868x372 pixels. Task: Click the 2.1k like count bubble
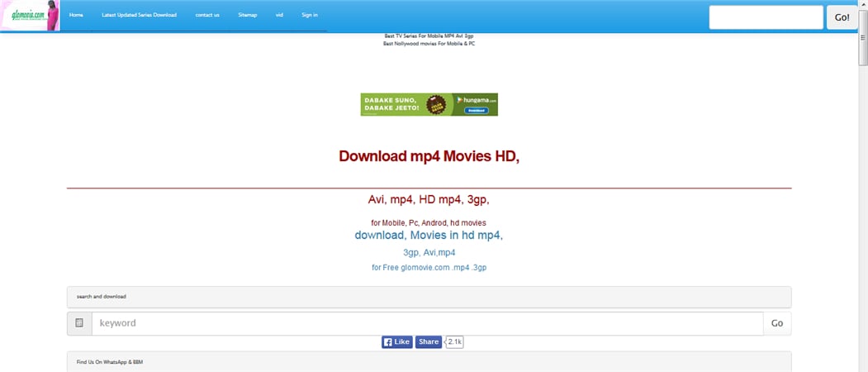click(454, 342)
